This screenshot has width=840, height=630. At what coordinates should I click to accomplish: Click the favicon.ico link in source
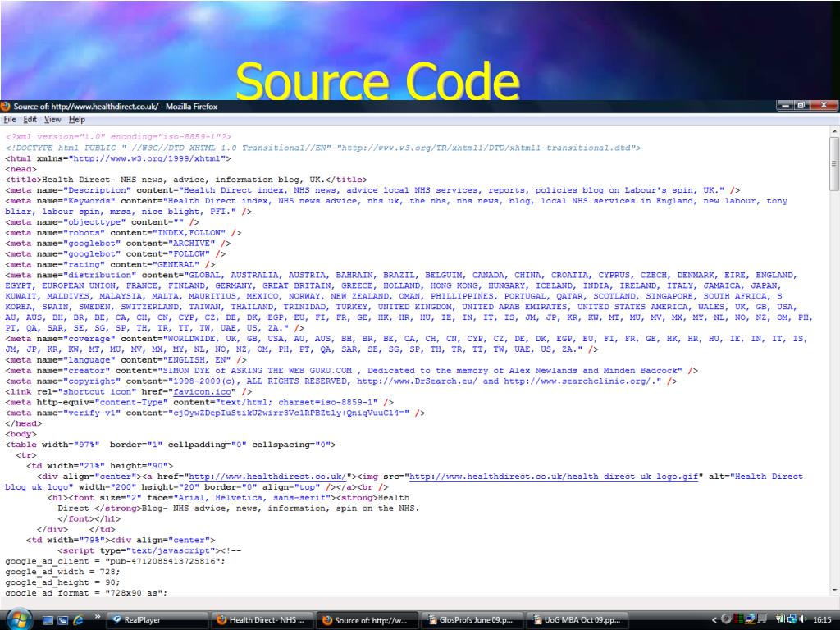point(202,391)
